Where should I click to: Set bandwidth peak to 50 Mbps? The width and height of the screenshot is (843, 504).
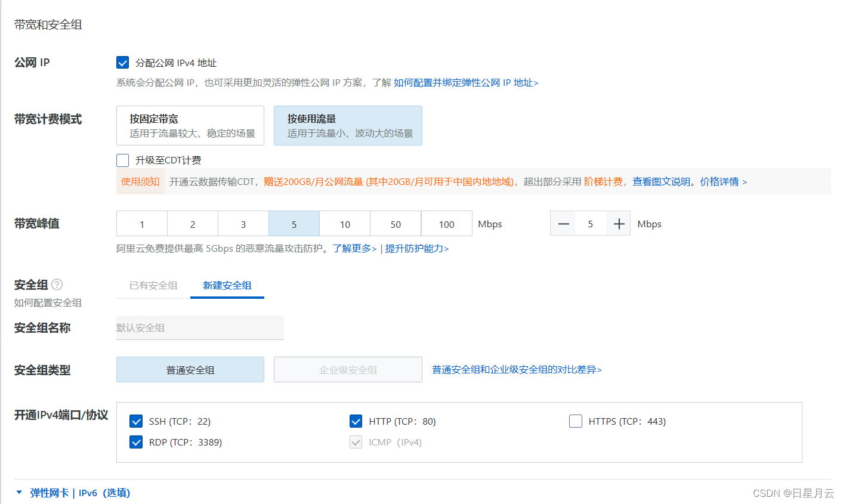click(x=396, y=224)
